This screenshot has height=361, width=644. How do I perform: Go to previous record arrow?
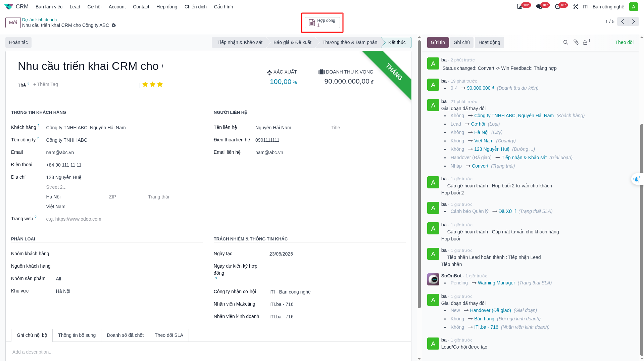point(622,21)
